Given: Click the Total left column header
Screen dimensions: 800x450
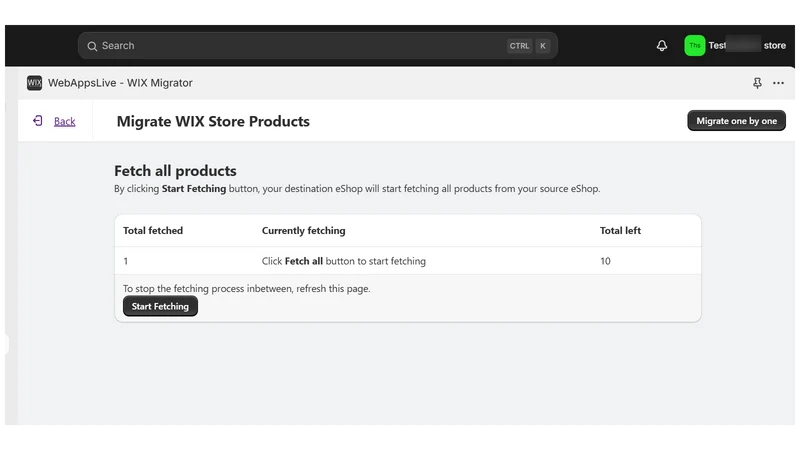Looking at the screenshot, I should (620, 231).
